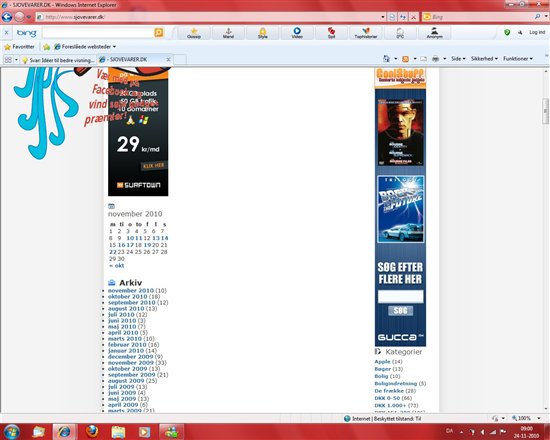Open the Funktioner menu

coord(518,59)
